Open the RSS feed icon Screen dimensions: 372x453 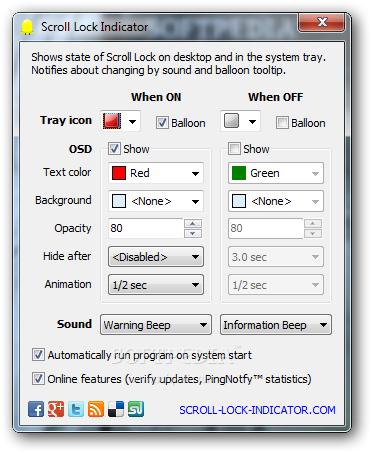(x=96, y=409)
